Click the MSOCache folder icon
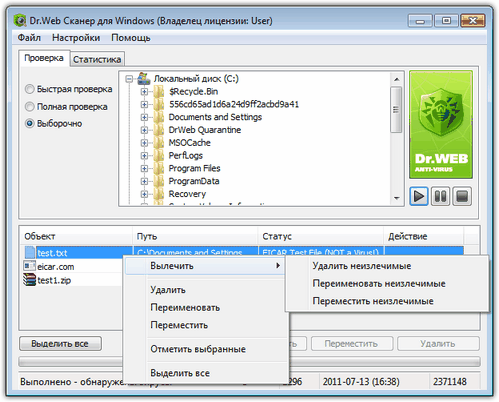 (x=159, y=143)
